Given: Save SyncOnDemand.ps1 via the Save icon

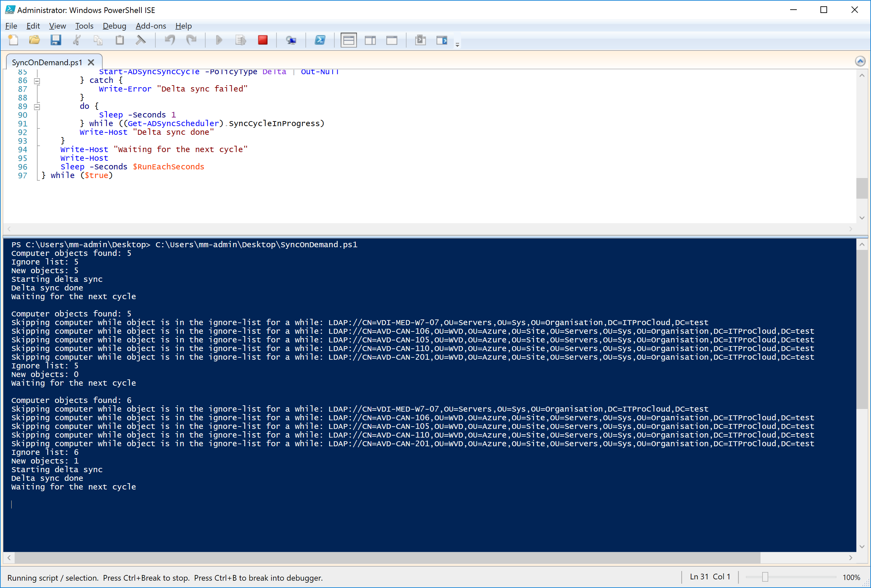Looking at the screenshot, I should tap(56, 40).
